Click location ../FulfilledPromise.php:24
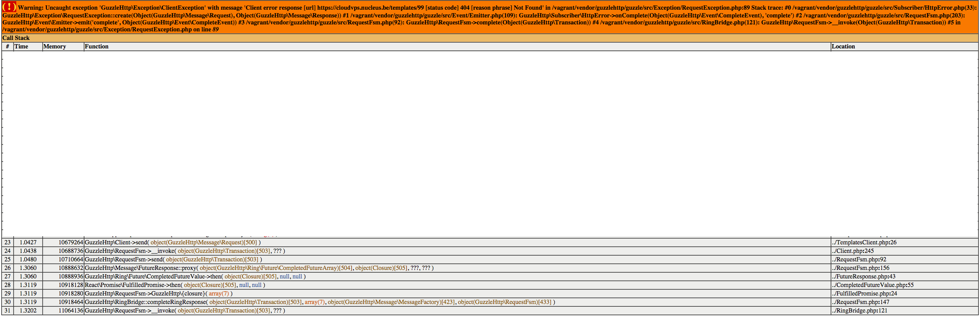 [x=865, y=294]
